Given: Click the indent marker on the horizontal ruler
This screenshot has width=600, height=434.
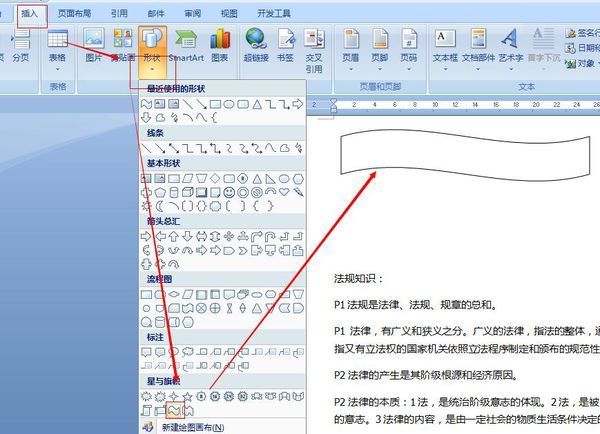Looking at the screenshot, I should pyautogui.click(x=333, y=105).
